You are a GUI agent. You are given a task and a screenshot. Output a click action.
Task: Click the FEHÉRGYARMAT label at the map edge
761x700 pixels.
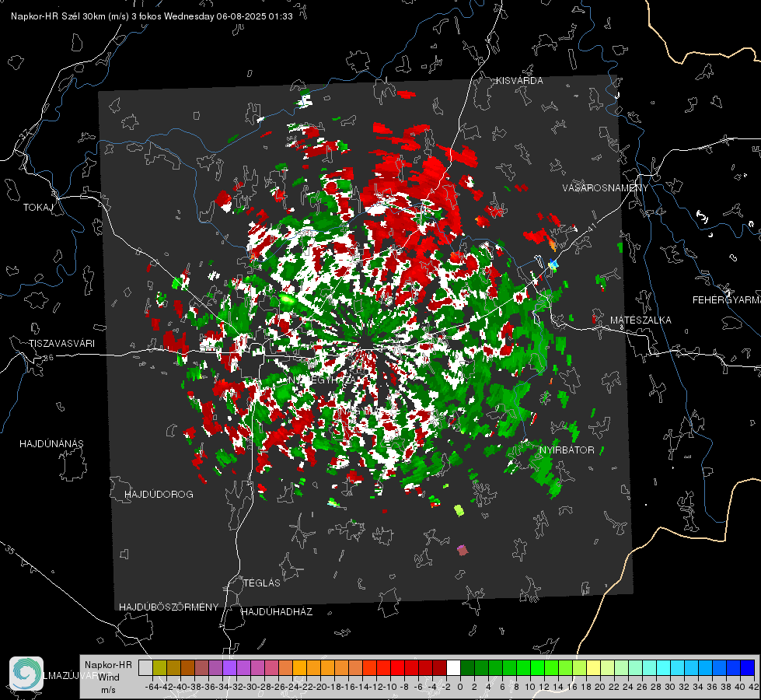727,300
